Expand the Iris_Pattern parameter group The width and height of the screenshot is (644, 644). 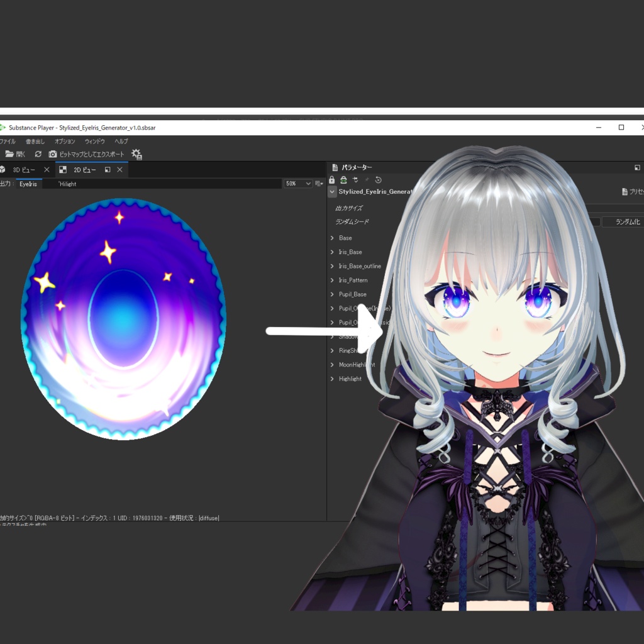333,280
